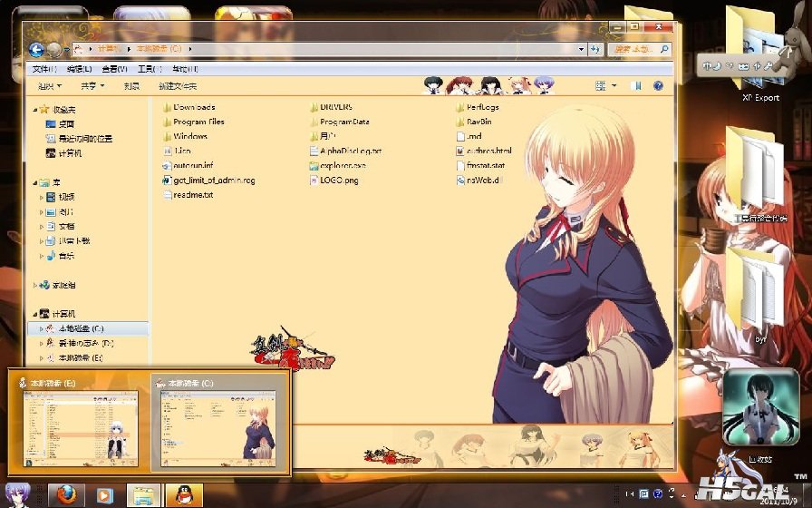
Task: Open the 编辑(E) menu
Action: click(x=79, y=69)
